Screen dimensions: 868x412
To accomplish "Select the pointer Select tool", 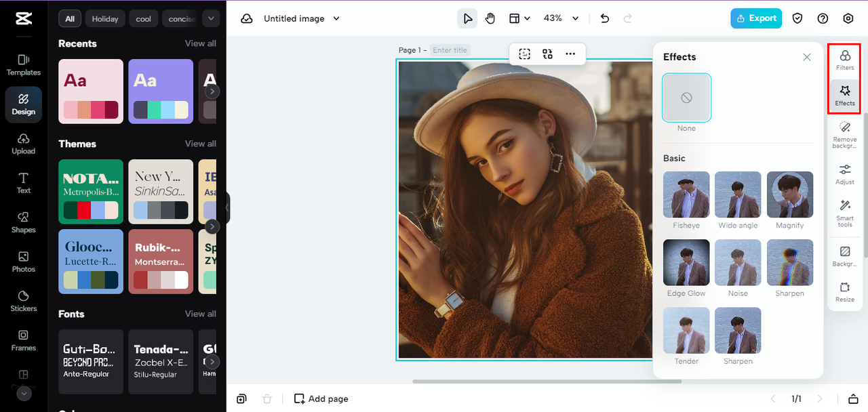I will 467,18.
